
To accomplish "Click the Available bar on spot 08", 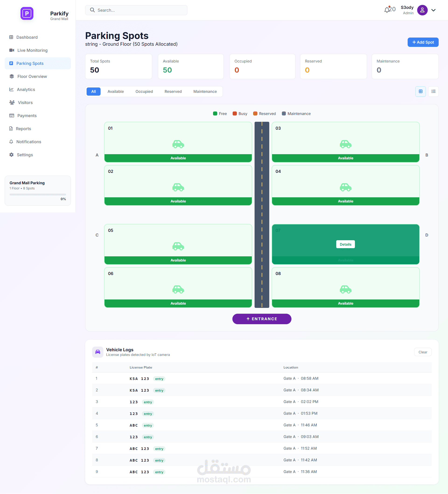I will (x=346, y=303).
